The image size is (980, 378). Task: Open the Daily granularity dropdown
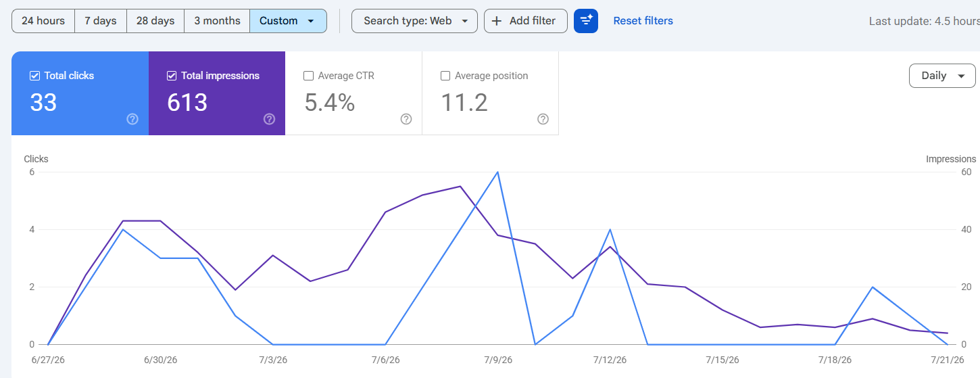tap(942, 76)
